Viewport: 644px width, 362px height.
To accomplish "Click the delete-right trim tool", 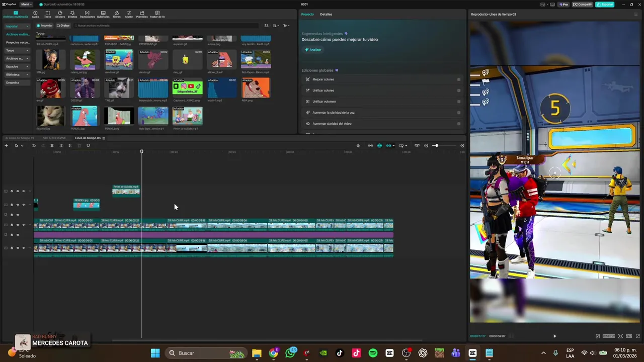I will point(70,146).
